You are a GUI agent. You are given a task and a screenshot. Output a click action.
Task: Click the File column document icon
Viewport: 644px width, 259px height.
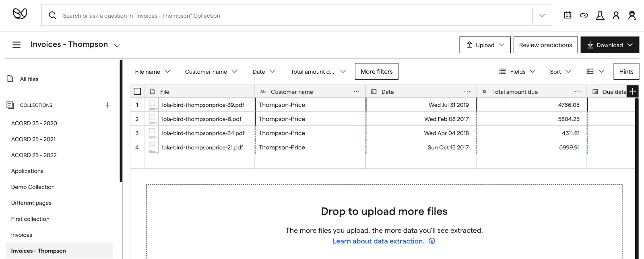pos(152,91)
